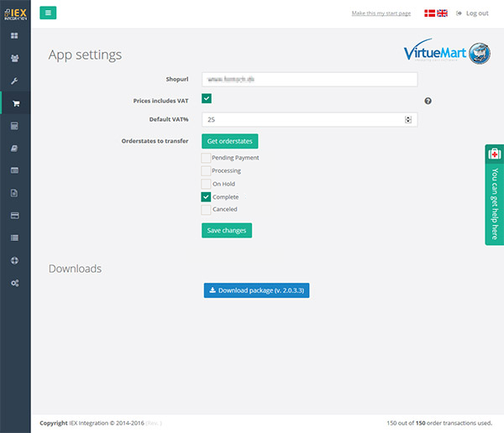Tick the Canceled orderstate checkbox
The width and height of the screenshot is (504, 433).
pyautogui.click(x=207, y=210)
